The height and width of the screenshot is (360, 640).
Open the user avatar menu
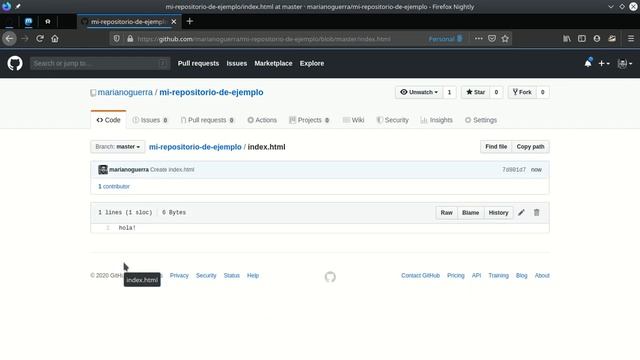click(x=624, y=63)
